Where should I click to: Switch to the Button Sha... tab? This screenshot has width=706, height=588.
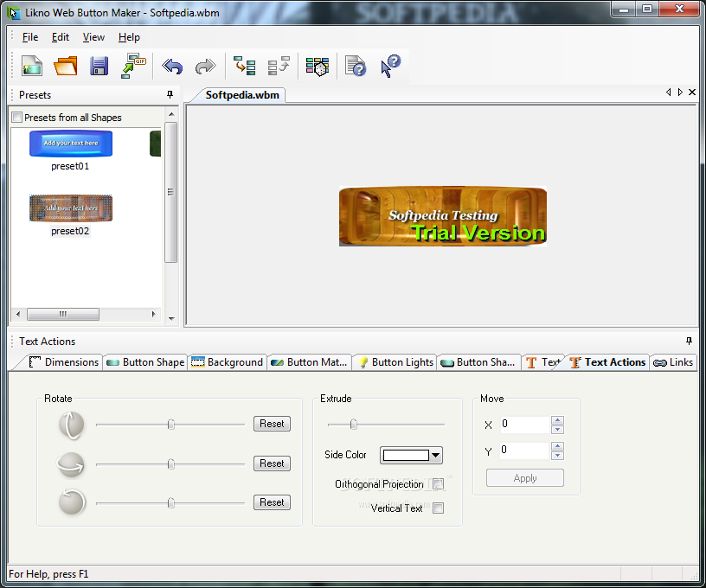[x=478, y=362]
